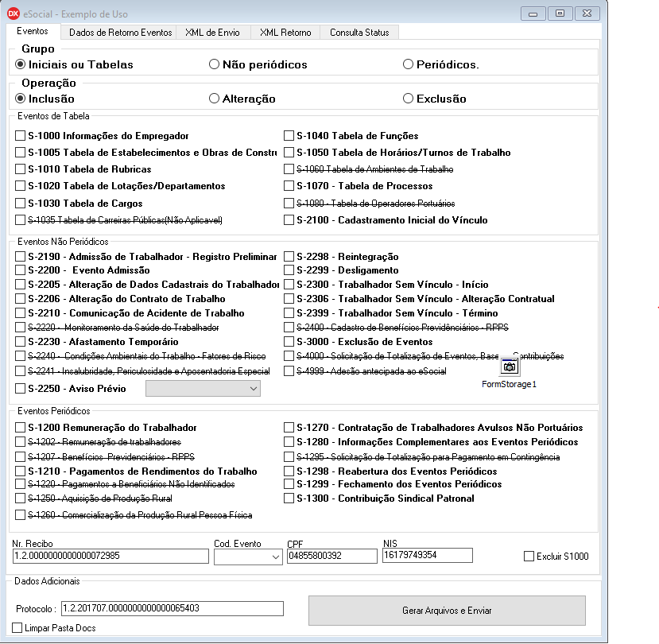
Task: Expand the Cod. Evento dropdown
Action: tap(275, 557)
